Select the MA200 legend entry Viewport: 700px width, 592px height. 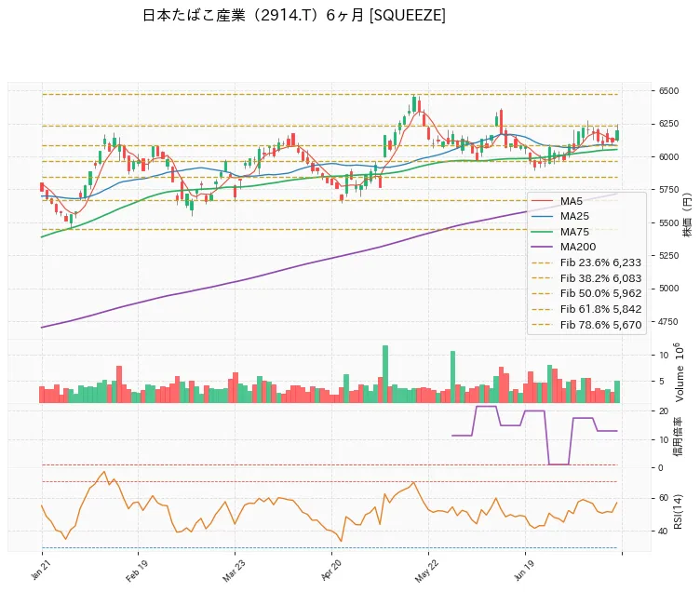(563, 247)
